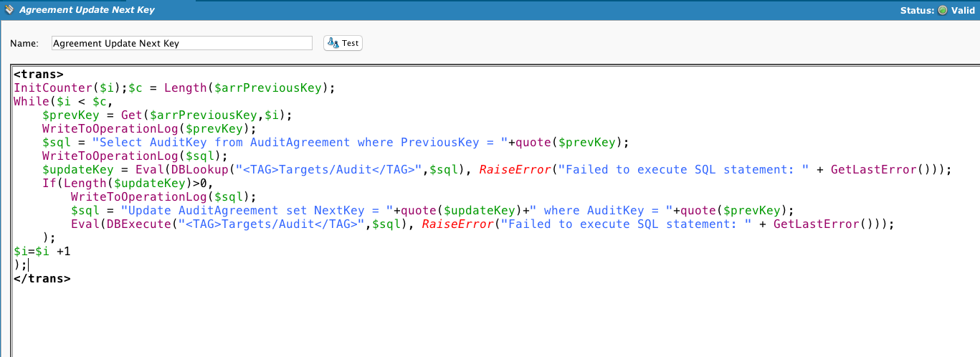
Task: Click the green Valid status indicator
Action: click(942, 10)
